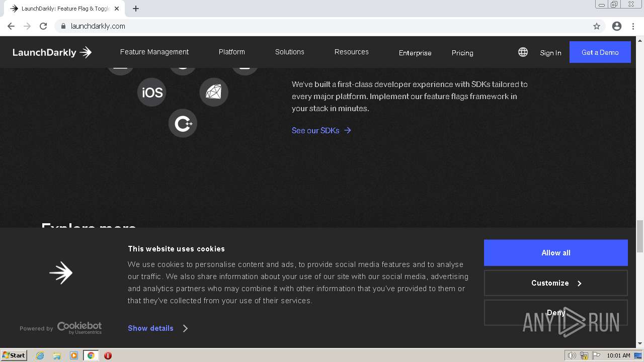
Task: Click the Get a Demo button
Action: (x=600, y=52)
